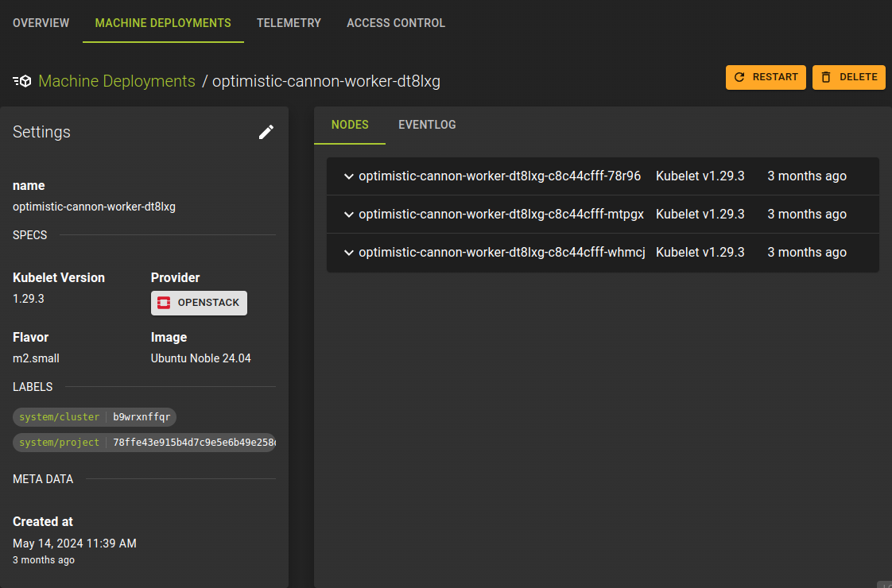The image size is (892, 588).
Task: Click the Settings panel heading
Action: (x=41, y=132)
